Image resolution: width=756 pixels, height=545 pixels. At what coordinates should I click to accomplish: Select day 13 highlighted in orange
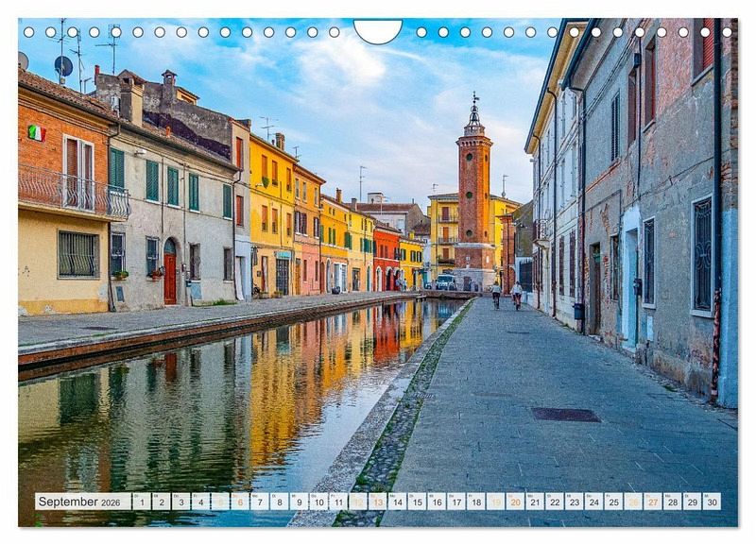377,502
